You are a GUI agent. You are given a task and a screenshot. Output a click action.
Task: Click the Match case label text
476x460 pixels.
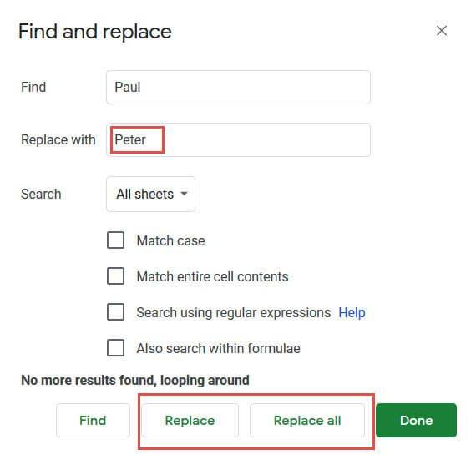(170, 241)
